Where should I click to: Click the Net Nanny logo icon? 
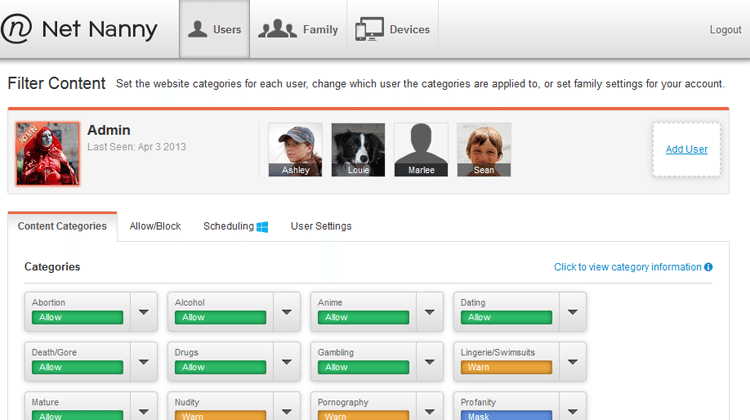[x=17, y=29]
